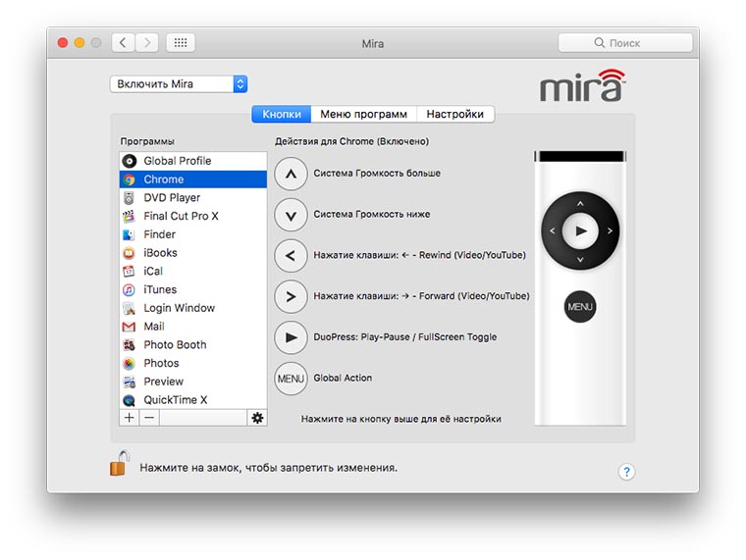Select the Rewind left-arrow action button
This screenshot has width=746, height=560.
tap(290, 256)
